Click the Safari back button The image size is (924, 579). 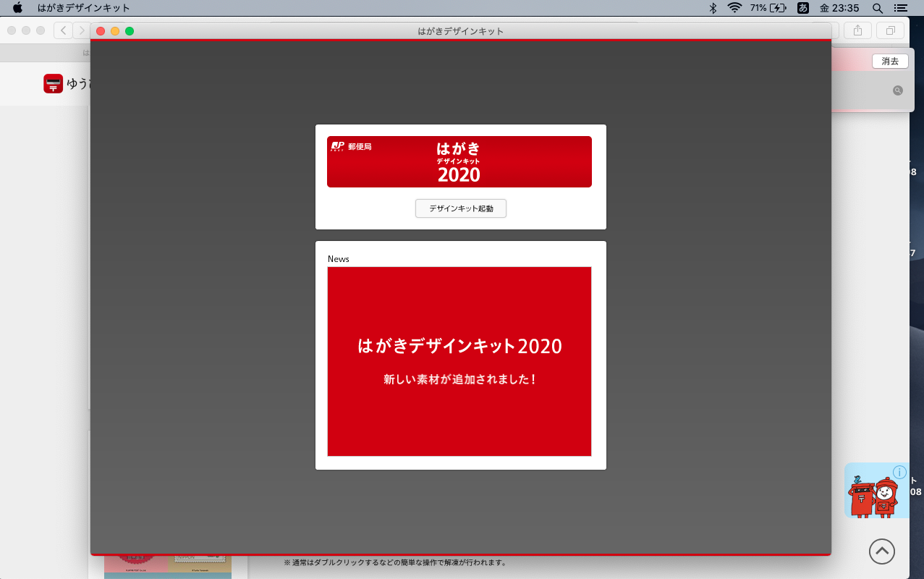pyautogui.click(x=63, y=30)
